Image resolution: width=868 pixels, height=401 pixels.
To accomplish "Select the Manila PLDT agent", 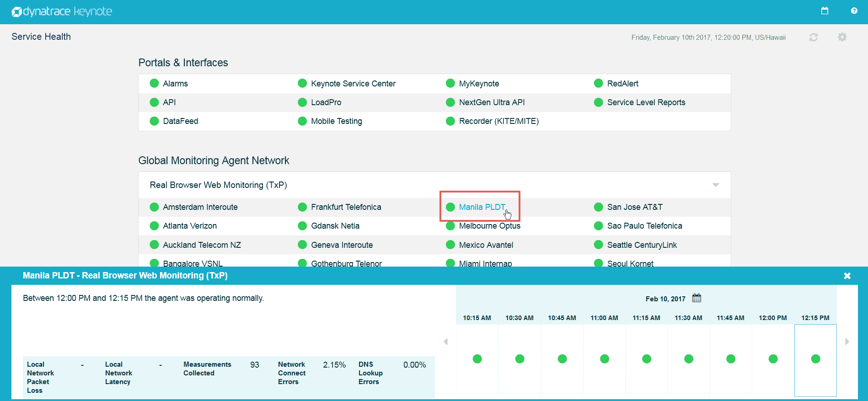I will click(482, 207).
